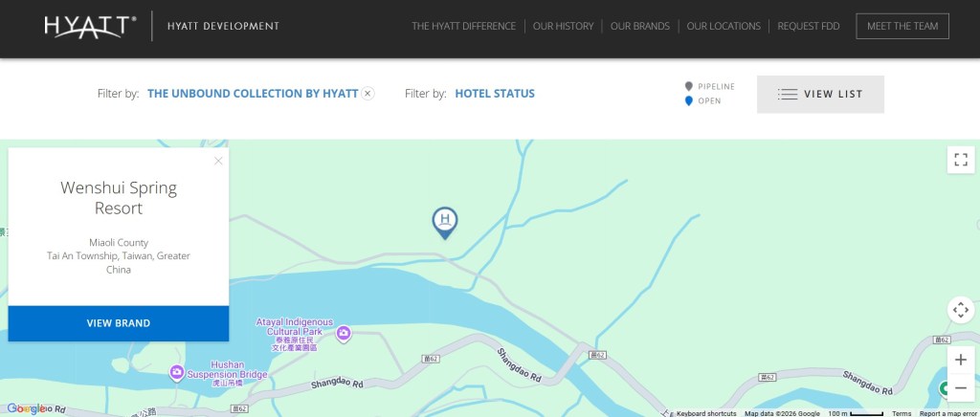Image resolution: width=980 pixels, height=417 pixels.
Task: Open map camera controls
Action: tap(961, 310)
